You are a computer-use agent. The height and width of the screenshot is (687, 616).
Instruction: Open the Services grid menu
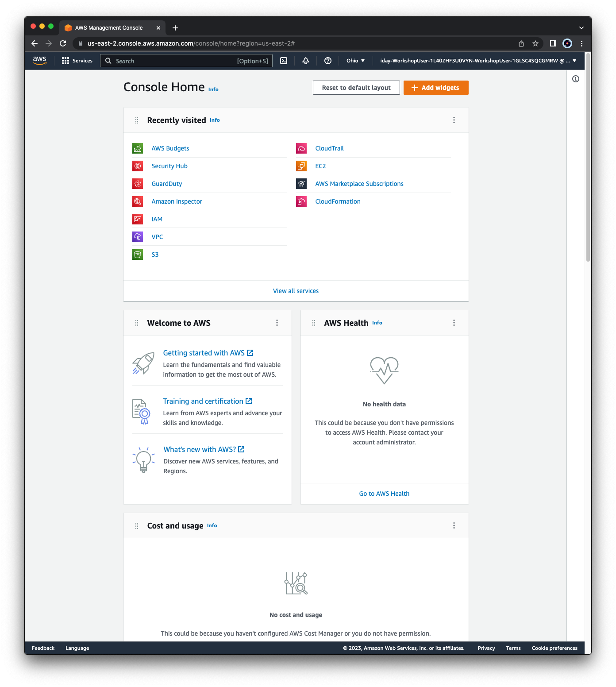click(77, 61)
